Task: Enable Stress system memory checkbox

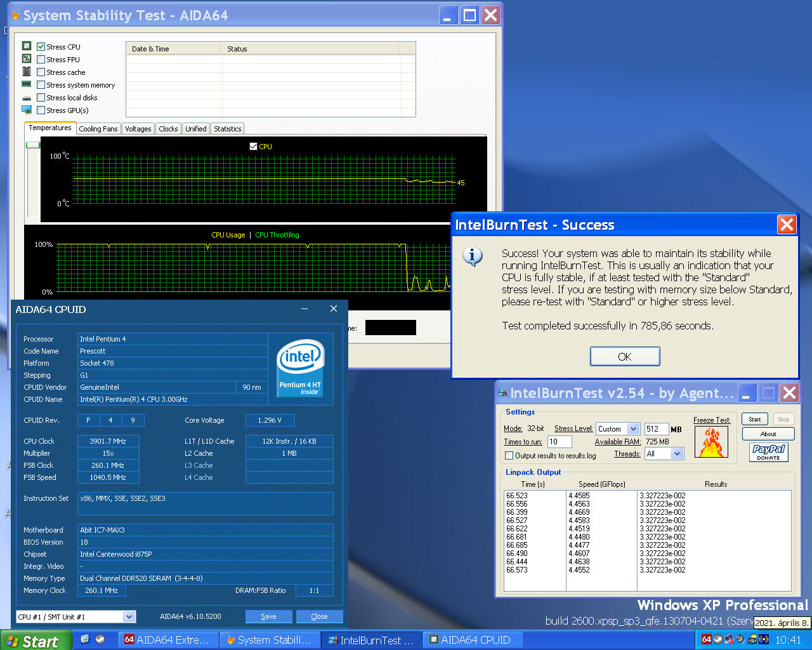Action: pos(41,85)
